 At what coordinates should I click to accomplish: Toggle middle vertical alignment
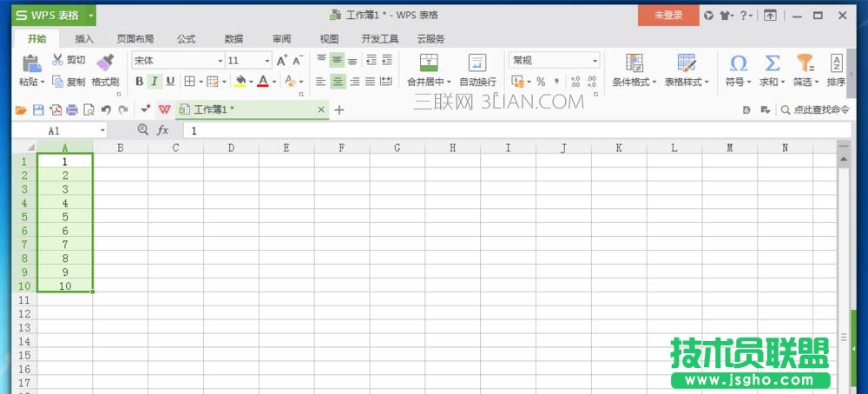pos(337,60)
